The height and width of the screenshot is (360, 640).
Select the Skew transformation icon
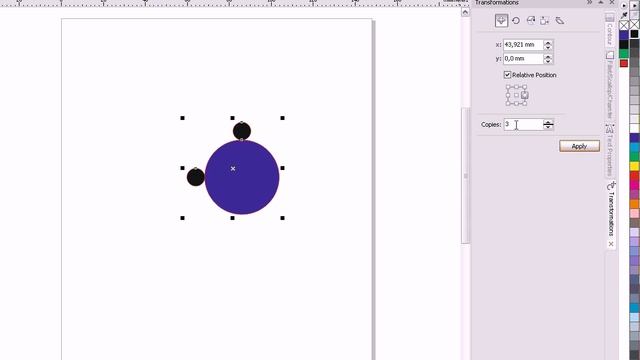560,20
